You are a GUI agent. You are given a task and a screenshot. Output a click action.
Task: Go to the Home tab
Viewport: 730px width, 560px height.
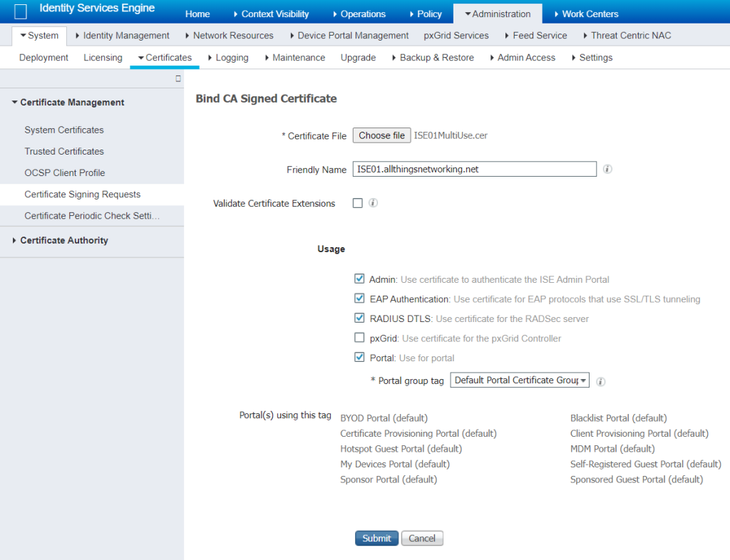click(197, 14)
